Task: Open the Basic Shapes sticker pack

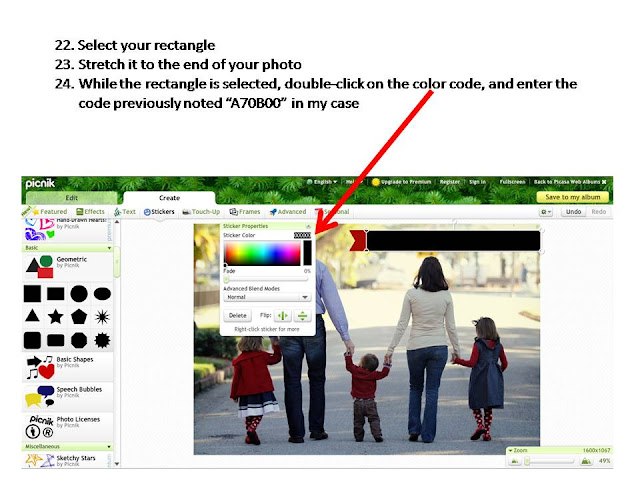Action: (67, 367)
